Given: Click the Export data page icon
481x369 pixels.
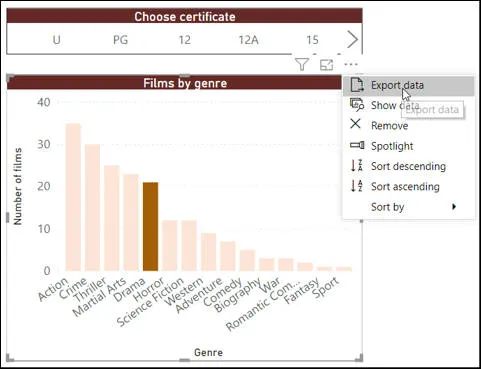Looking at the screenshot, I should 357,85.
